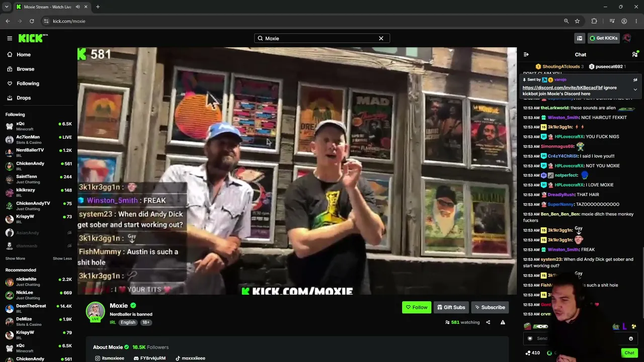Subscribe to the Moxie channel
644x362 pixels.
(x=490, y=307)
